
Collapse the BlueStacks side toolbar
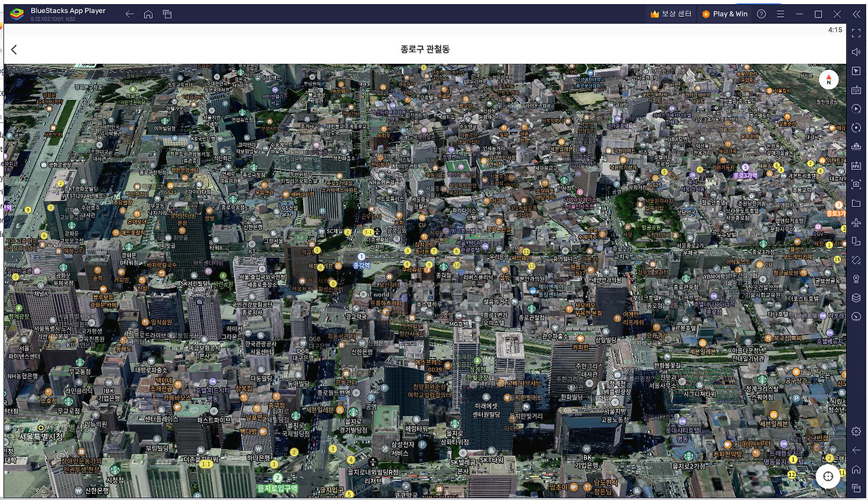click(857, 14)
